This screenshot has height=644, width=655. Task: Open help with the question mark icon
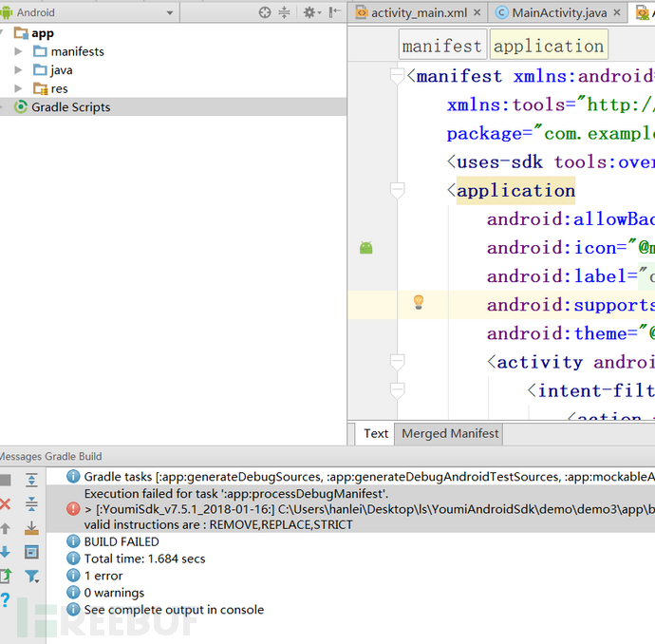[5, 600]
